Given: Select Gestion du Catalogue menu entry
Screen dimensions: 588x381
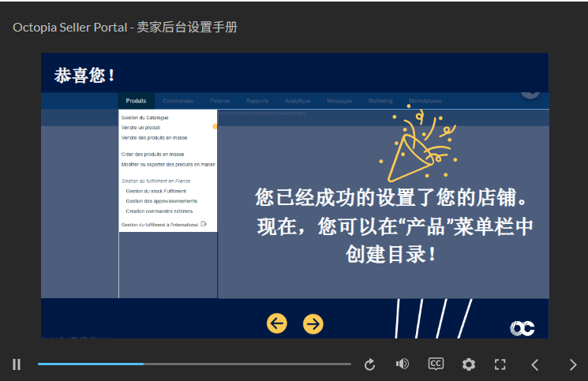Looking at the screenshot, I should tap(144, 118).
